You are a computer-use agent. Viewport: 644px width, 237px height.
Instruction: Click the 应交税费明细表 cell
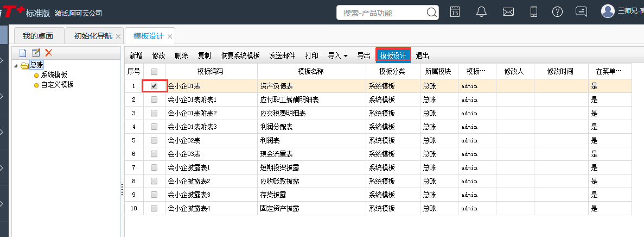click(311, 113)
